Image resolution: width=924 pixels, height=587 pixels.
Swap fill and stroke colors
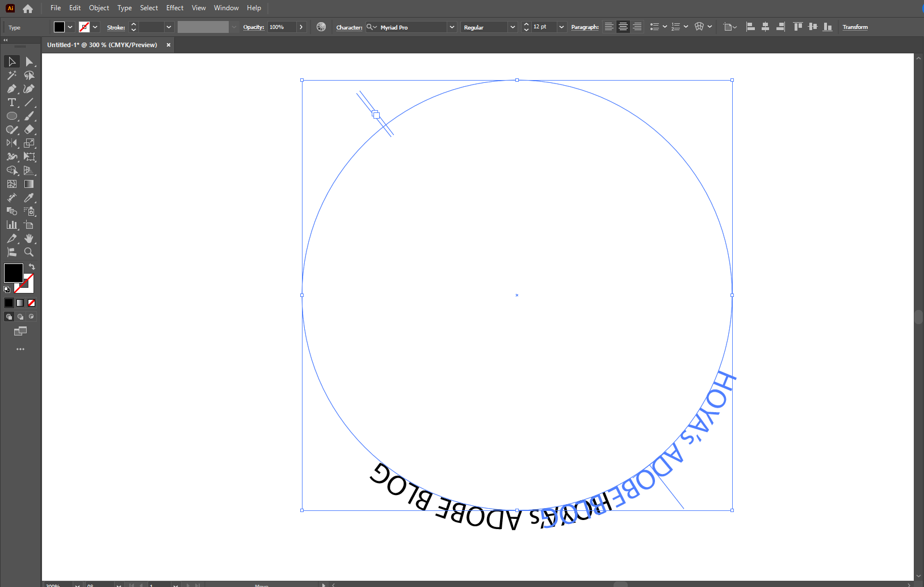tap(32, 266)
